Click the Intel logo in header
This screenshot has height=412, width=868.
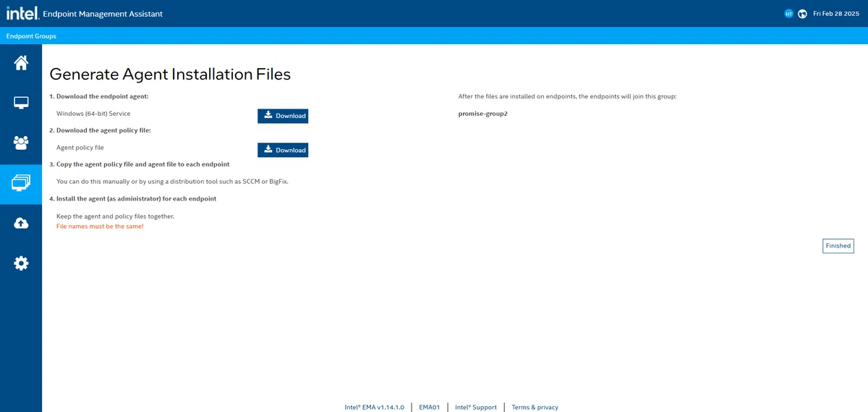[22, 13]
